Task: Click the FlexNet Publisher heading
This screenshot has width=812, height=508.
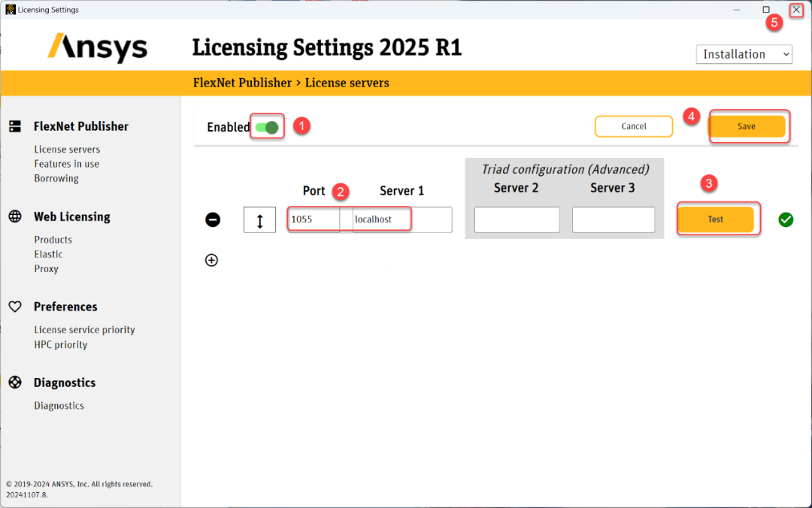Action: pyautogui.click(x=80, y=126)
